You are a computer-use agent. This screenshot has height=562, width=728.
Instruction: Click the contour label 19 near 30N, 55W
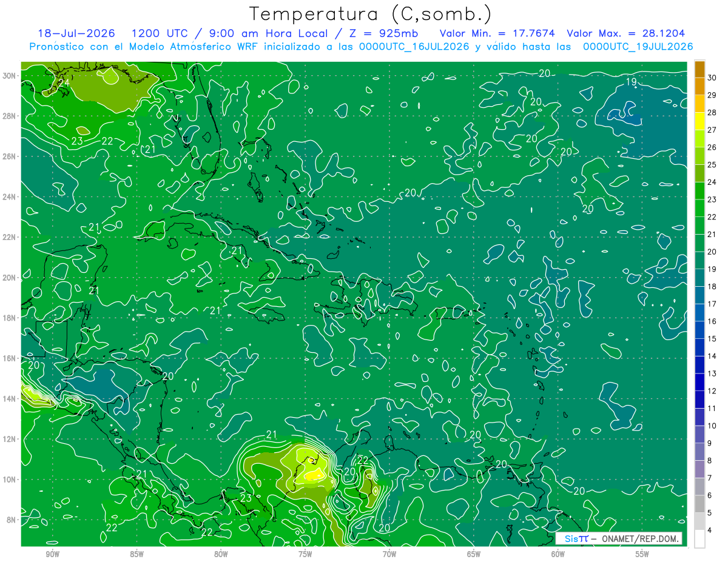[631, 81]
